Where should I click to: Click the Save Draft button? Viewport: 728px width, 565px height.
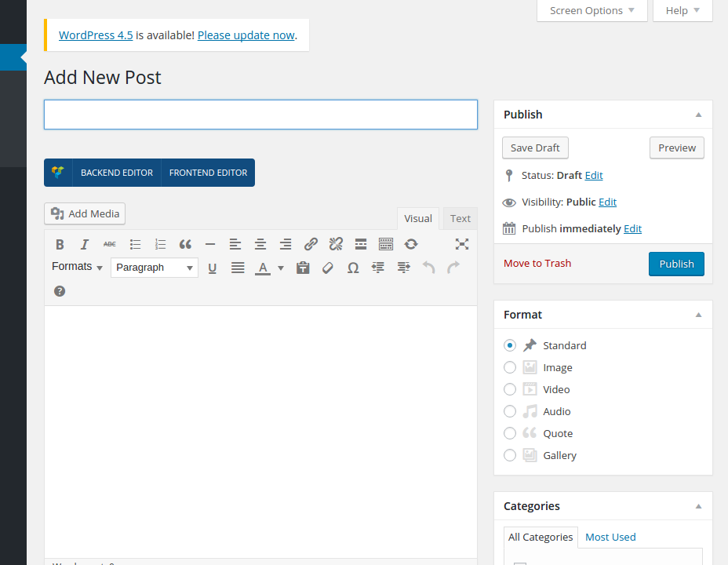[x=535, y=148]
